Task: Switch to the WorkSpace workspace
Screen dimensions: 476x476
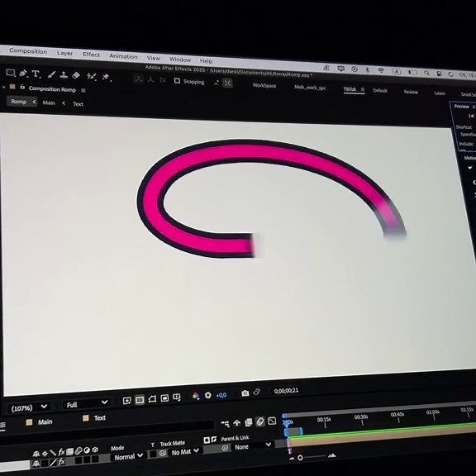Action: pyautogui.click(x=264, y=86)
